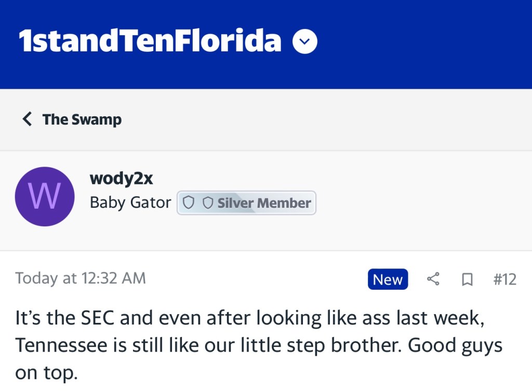Expand the 1standTenFlorida site dropdown chevron

305,42
